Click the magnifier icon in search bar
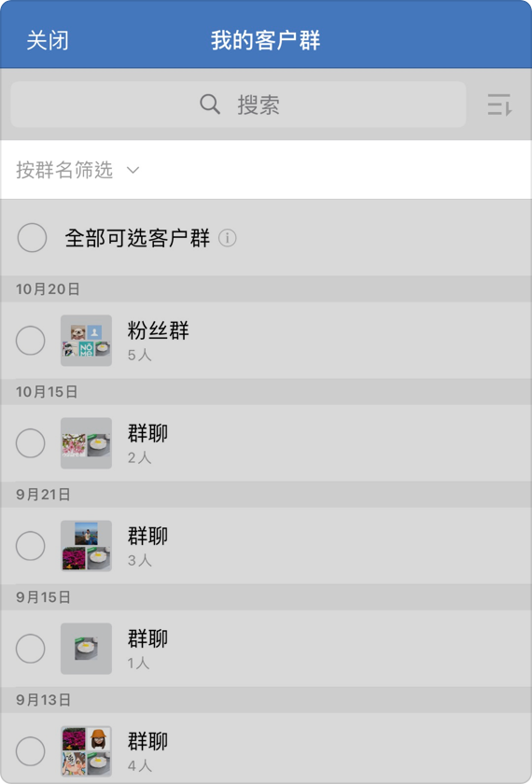Viewport: 532px width, 784px height. pos(210,105)
